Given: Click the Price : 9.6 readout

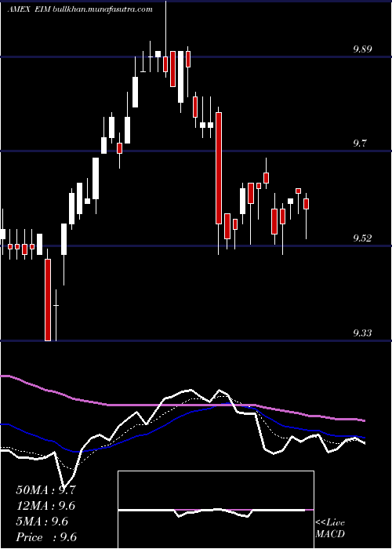Looking at the screenshot, I should click(46, 537).
